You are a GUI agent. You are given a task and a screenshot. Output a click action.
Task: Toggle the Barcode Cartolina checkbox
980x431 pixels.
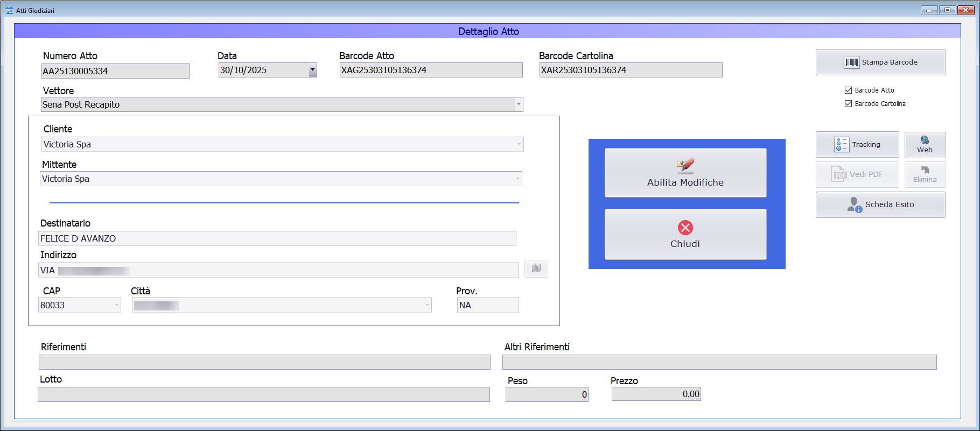[848, 104]
